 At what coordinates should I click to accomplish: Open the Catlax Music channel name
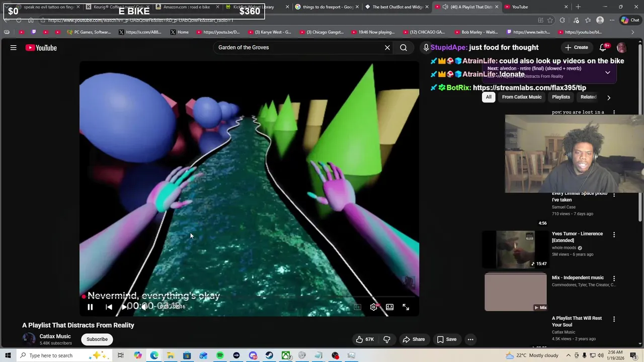pos(55,336)
